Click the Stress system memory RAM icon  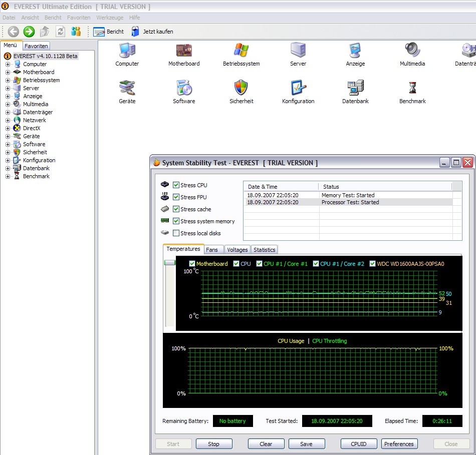click(x=165, y=221)
